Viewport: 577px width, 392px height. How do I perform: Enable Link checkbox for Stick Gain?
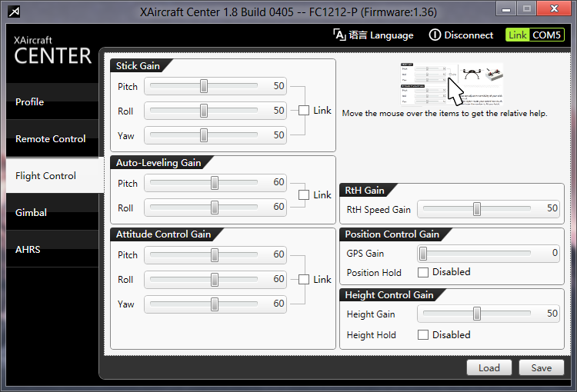tap(304, 111)
